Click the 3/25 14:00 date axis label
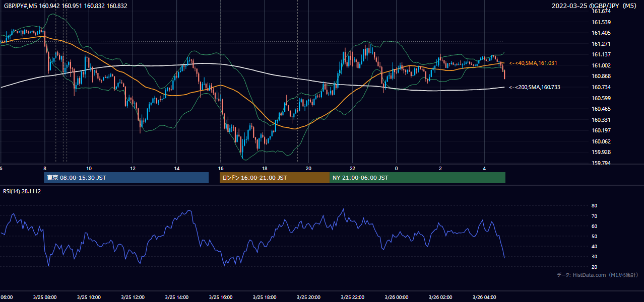Viewport: 644px width, 302px height. pos(177,297)
